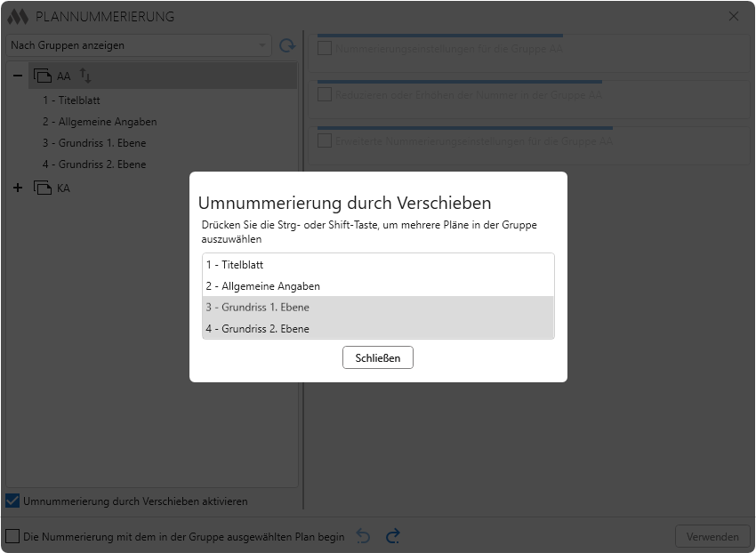Disable Umnummerierung durch Verschieben aktivieren checkbox

point(12,501)
